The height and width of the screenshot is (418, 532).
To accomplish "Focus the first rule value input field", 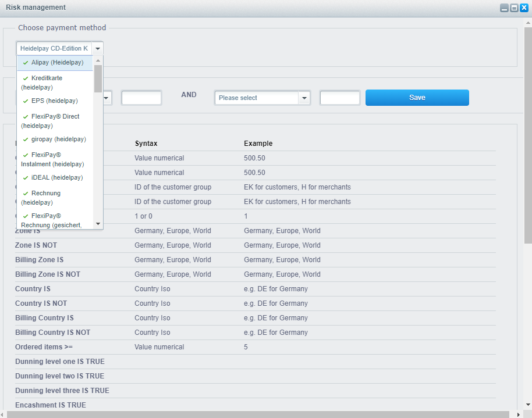I will pyautogui.click(x=141, y=98).
